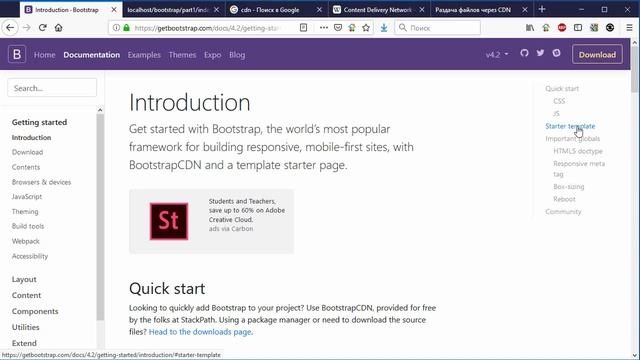Save page to Pocket icon
Screen dimensions: 640x360
(x=338, y=28)
